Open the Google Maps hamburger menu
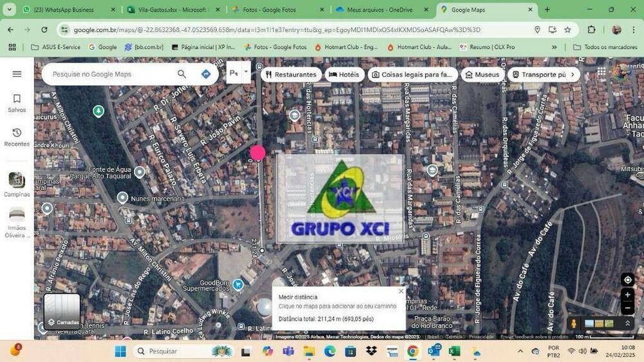Screen dimensions: 644x362 (x=17, y=74)
